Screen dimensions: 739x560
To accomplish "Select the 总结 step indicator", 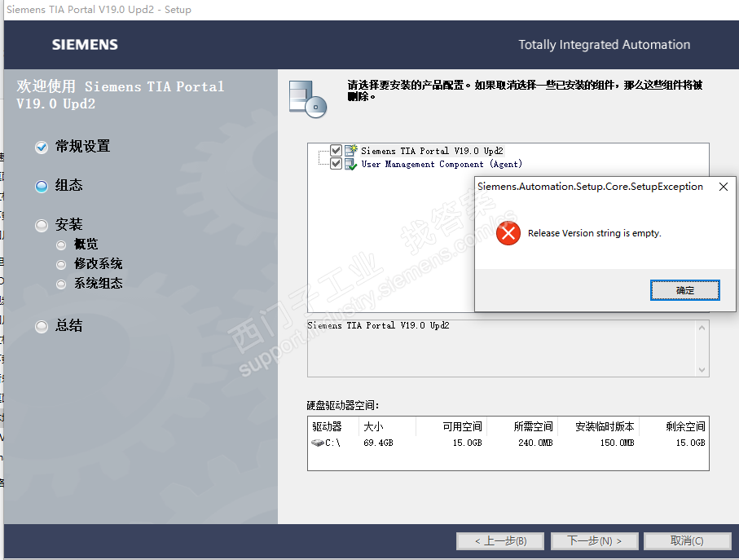I will pos(42,326).
